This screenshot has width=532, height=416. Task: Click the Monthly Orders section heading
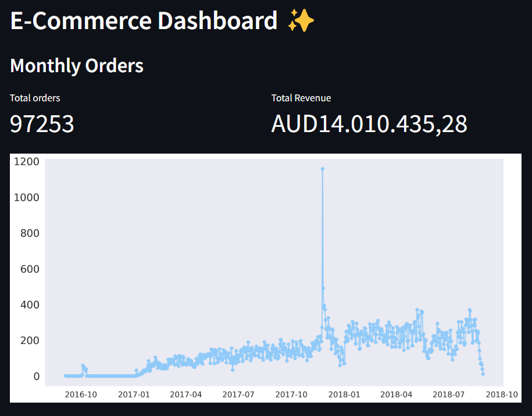(76, 66)
